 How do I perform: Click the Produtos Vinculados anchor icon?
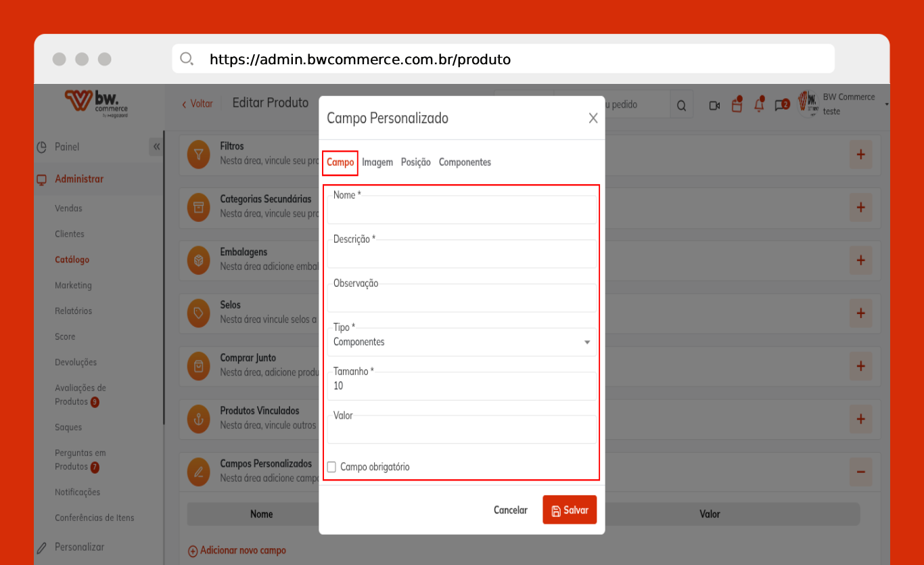coord(199,419)
